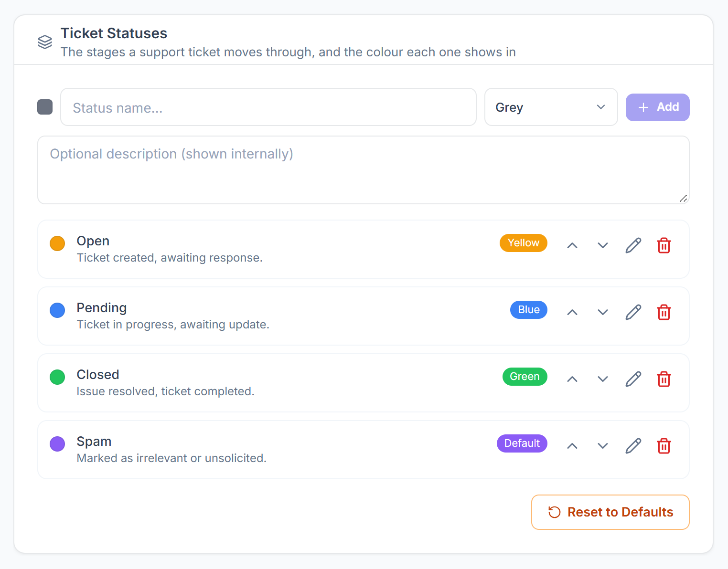Image resolution: width=728 pixels, height=569 pixels.
Task: Move the Open status up
Action: [x=572, y=245]
